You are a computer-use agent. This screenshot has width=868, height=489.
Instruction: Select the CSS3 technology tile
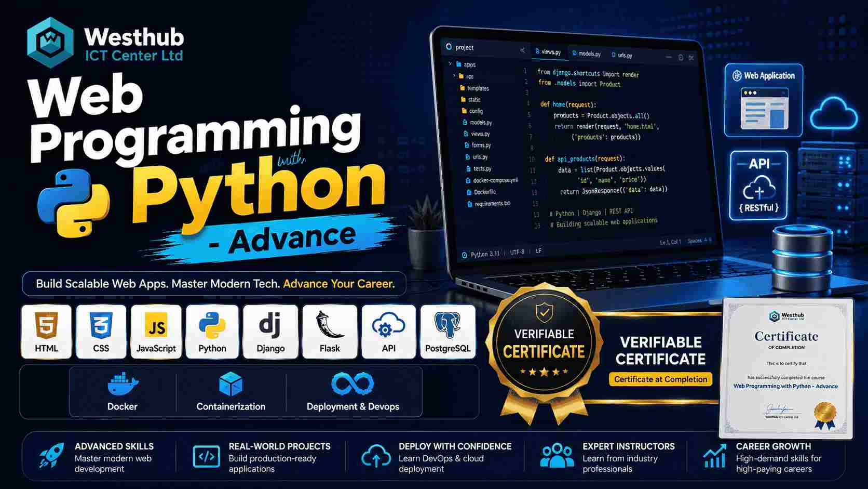(x=101, y=332)
